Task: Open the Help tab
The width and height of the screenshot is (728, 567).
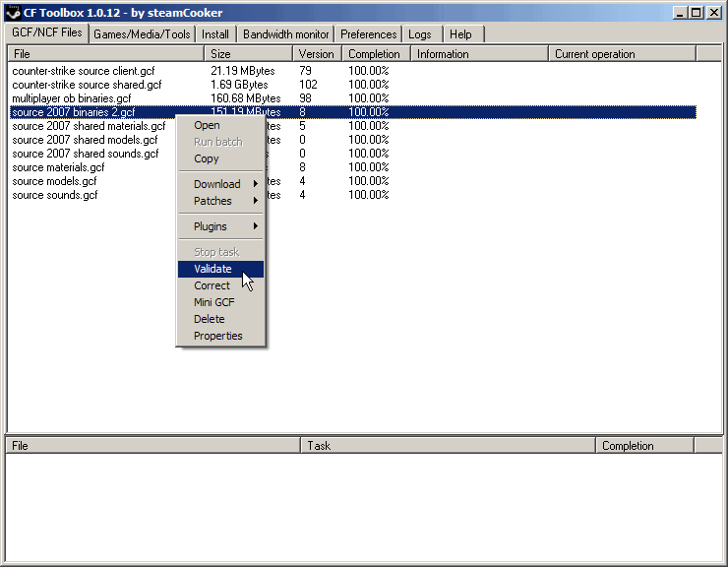Action: (461, 34)
